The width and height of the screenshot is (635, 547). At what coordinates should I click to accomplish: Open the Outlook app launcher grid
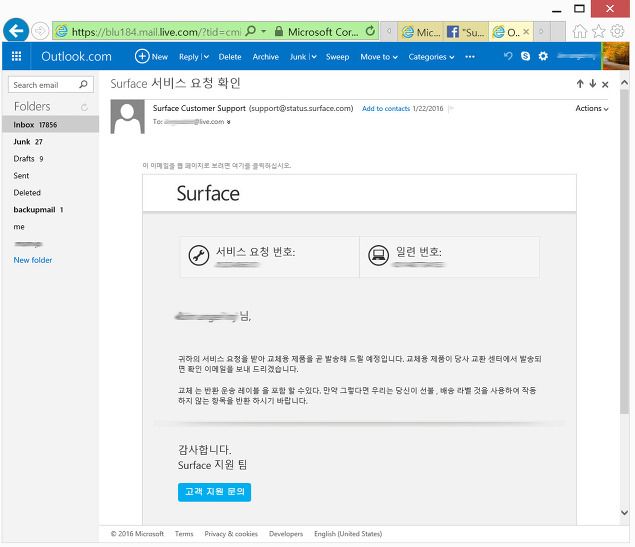click(17, 56)
